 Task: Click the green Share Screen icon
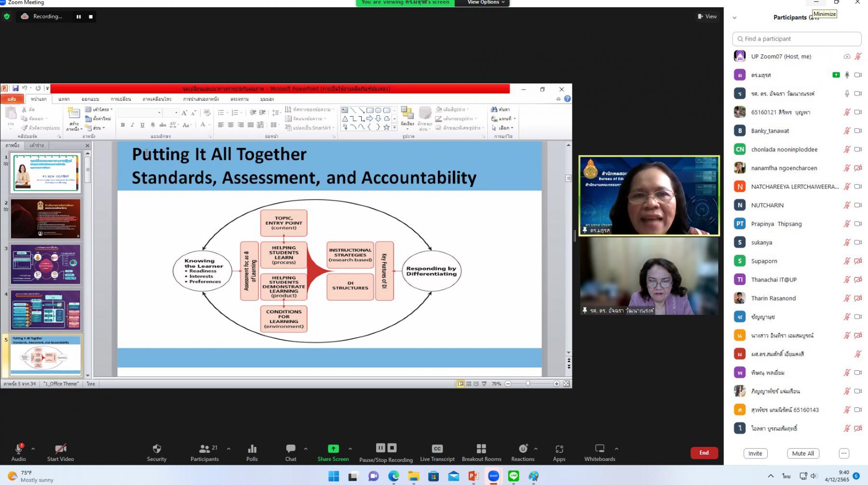point(333,449)
